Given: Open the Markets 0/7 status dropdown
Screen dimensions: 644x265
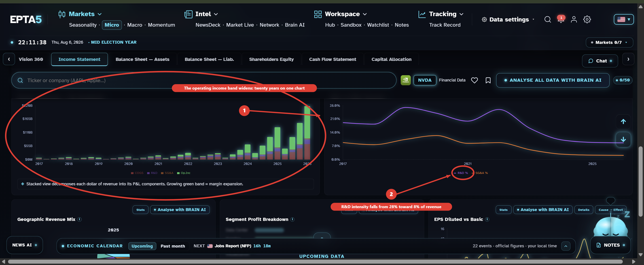Looking at the screenshot, I should coord(609,43).
